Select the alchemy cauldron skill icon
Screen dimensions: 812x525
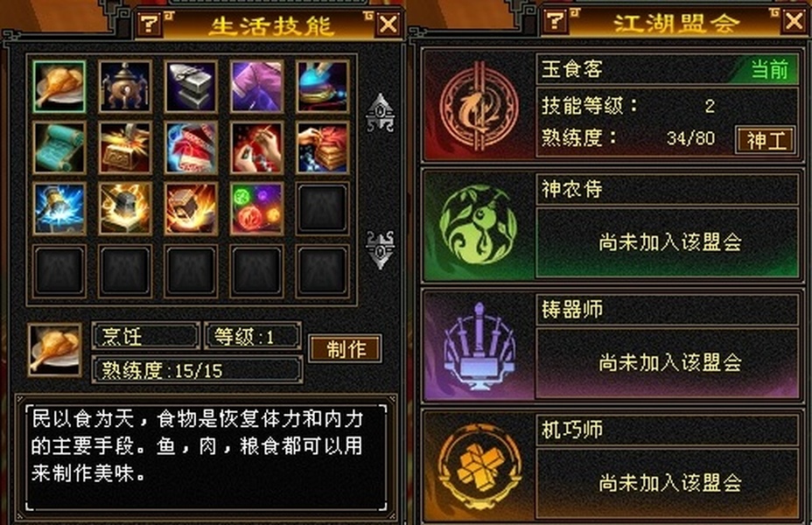(125, 87)
